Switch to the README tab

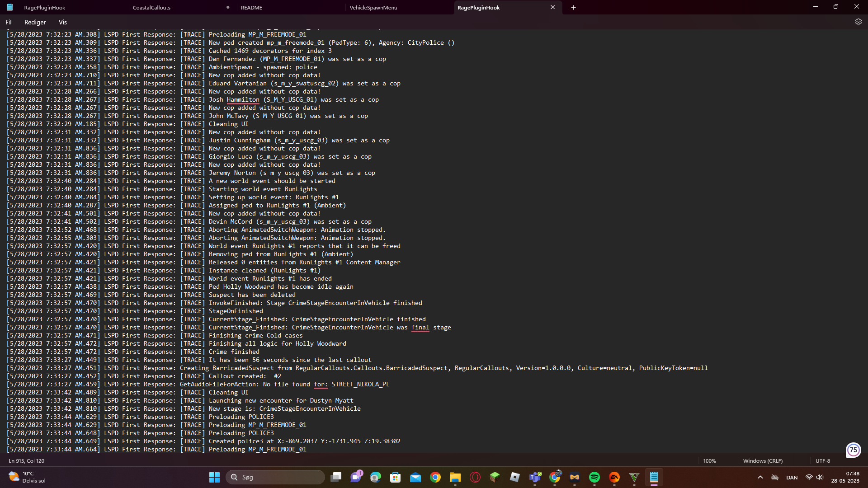coord(251,8)
